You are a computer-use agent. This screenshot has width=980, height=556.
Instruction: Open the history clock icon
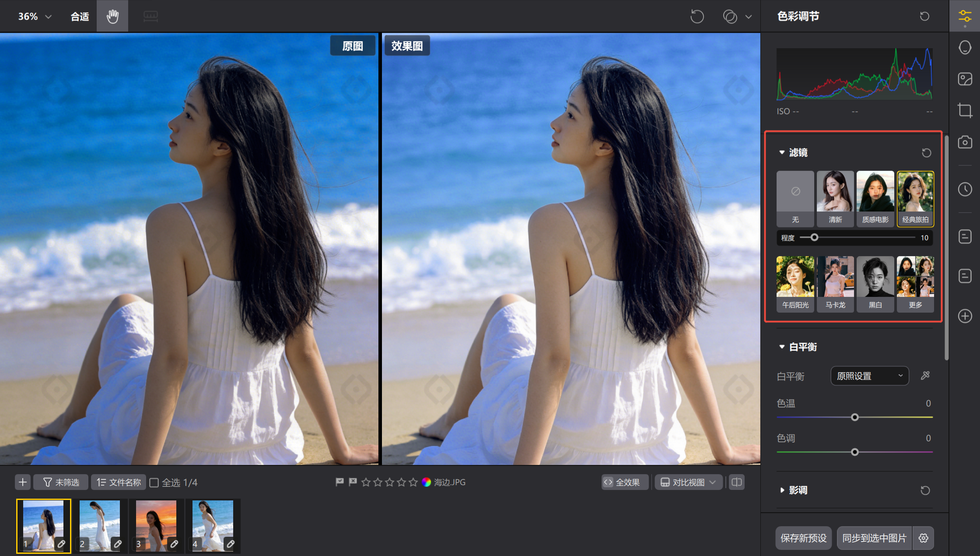click(965, 189)
